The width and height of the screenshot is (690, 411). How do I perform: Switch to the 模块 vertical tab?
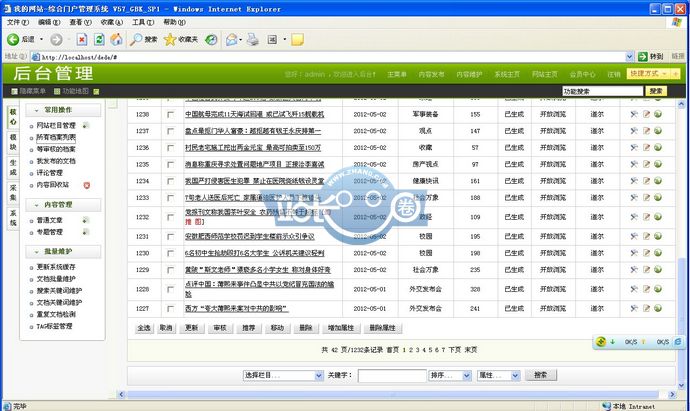(13, 142)
